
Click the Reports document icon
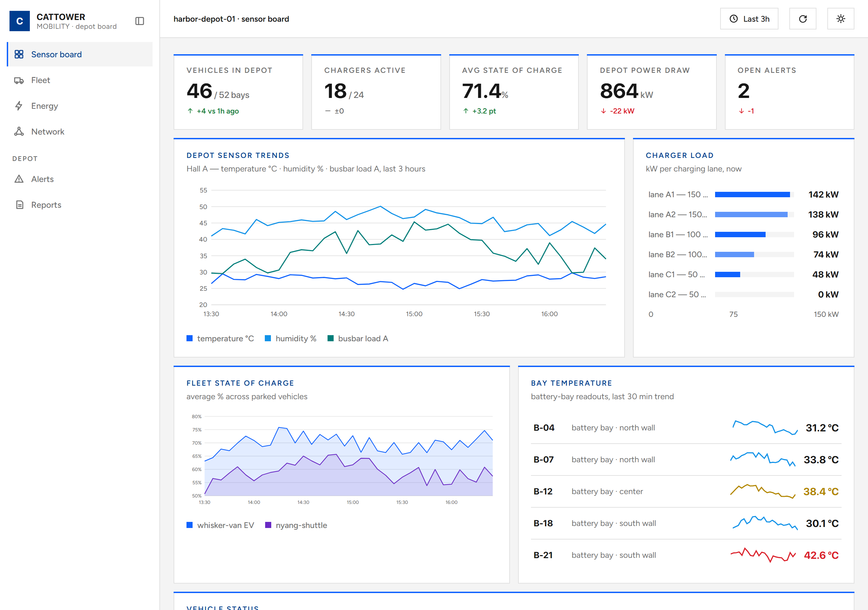click(20, 205)
